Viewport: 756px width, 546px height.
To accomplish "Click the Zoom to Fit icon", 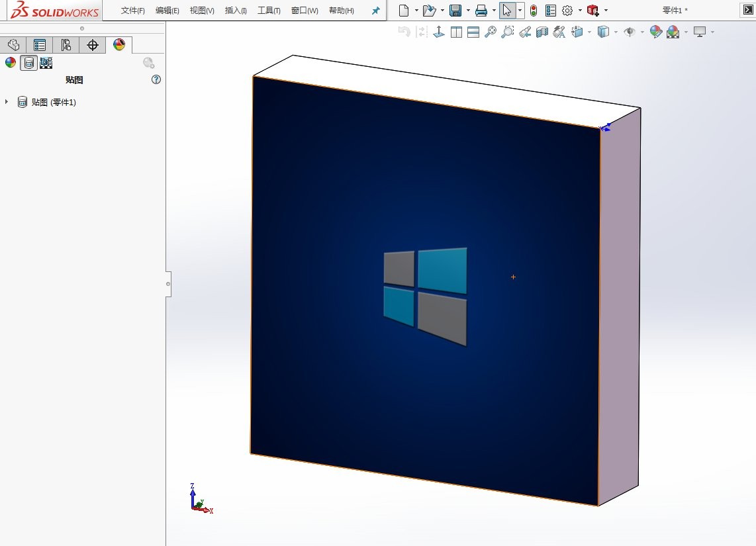I will (491, 32).
